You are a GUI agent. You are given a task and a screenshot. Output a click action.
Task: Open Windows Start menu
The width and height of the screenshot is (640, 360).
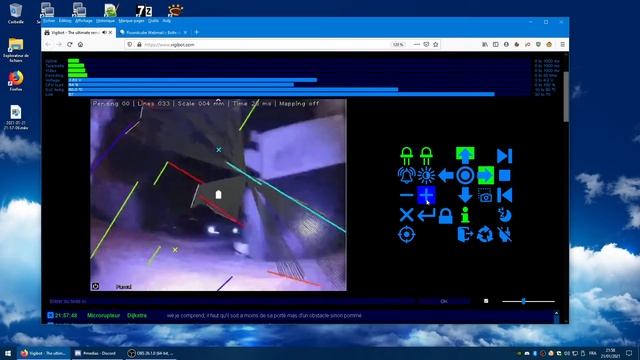click(8, 353)
